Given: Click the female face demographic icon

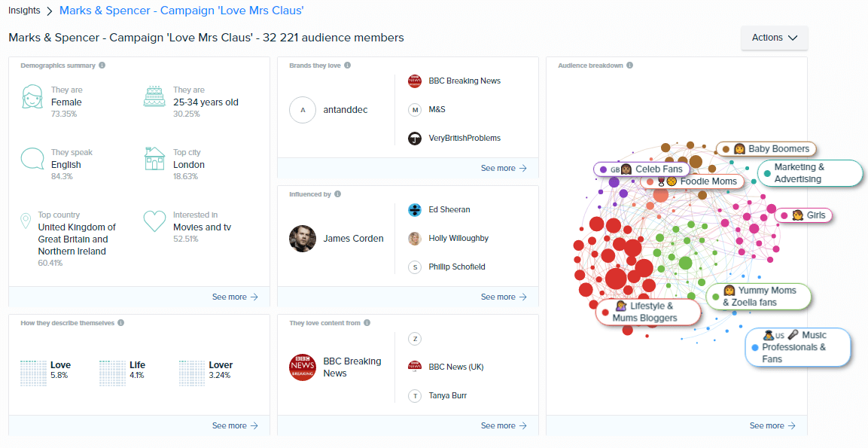Looking at the screenshot, I should (32, 96).
